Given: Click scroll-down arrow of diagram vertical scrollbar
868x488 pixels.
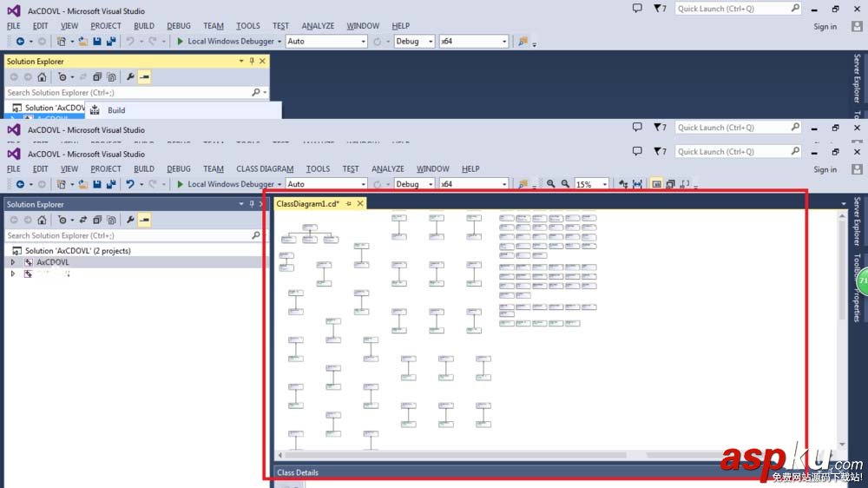Looking at the screenshot, I should (842, 445).
